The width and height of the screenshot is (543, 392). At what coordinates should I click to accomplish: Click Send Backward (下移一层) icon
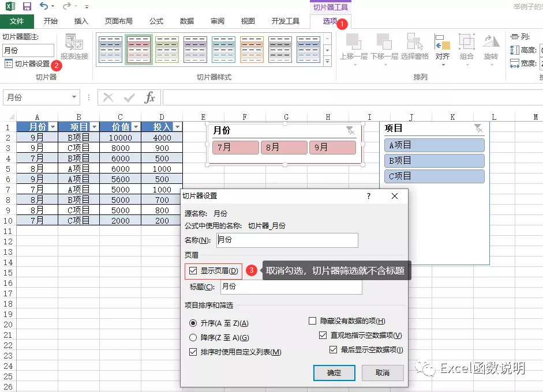click(384, 42)
